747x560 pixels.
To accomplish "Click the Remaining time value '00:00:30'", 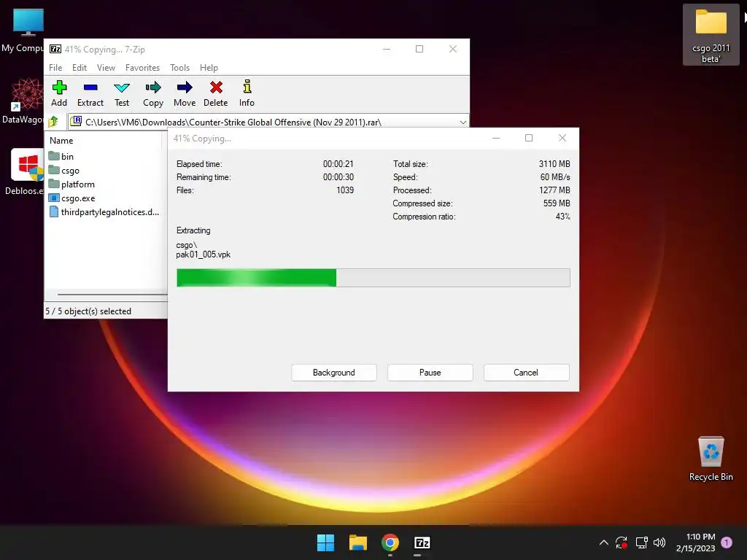I will [338, 176].
